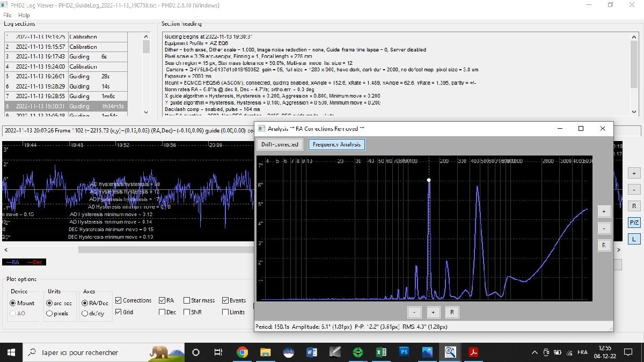Click horizontal reset R under frequency plot
Viewport: 644px width, 362px height.
(x=452, y=312)
